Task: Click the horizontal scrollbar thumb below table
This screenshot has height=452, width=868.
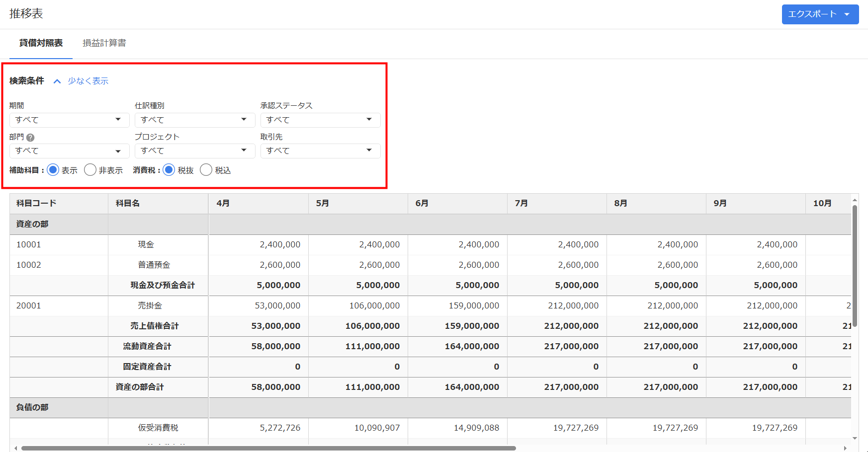Action: [268, 448]
